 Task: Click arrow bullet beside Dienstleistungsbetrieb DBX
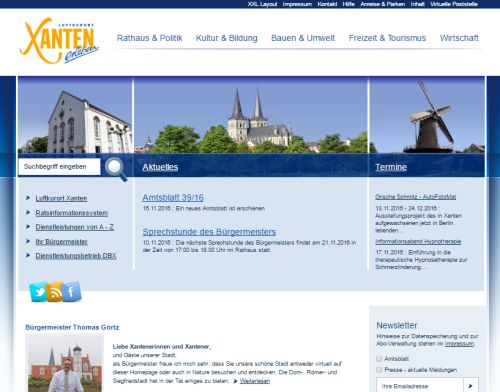point(28,255)
